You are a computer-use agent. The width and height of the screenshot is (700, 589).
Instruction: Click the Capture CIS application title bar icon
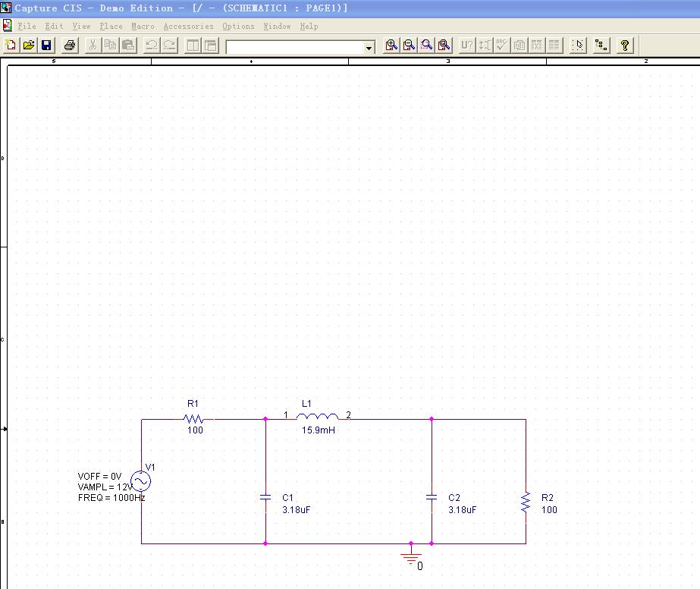coord(6,7)
